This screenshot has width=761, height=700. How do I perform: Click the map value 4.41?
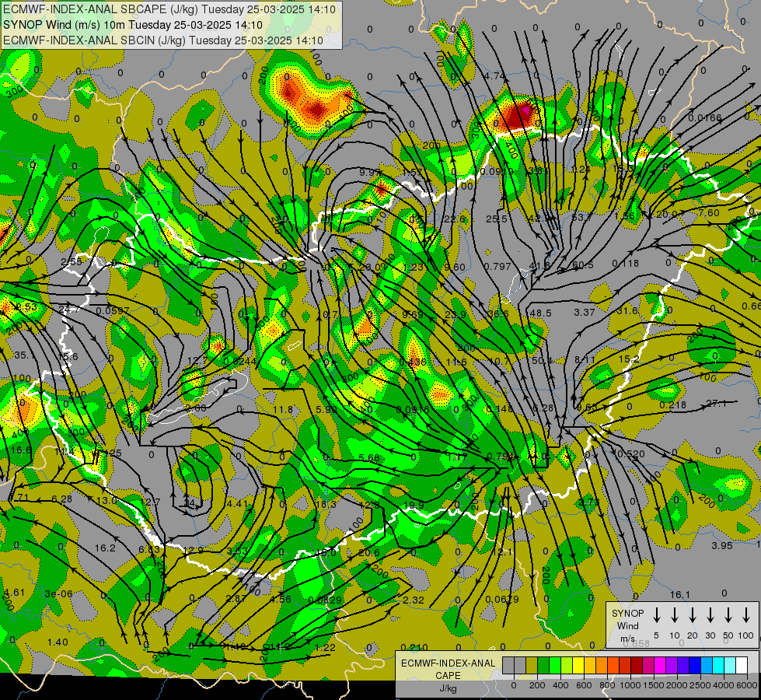click(x=237, y=503)
